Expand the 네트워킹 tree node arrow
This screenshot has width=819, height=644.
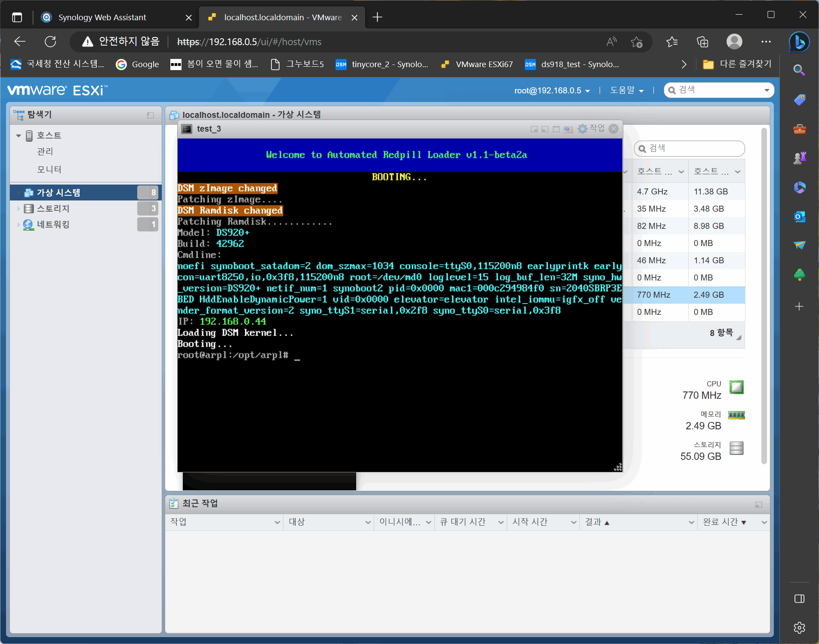coord(18,225)
